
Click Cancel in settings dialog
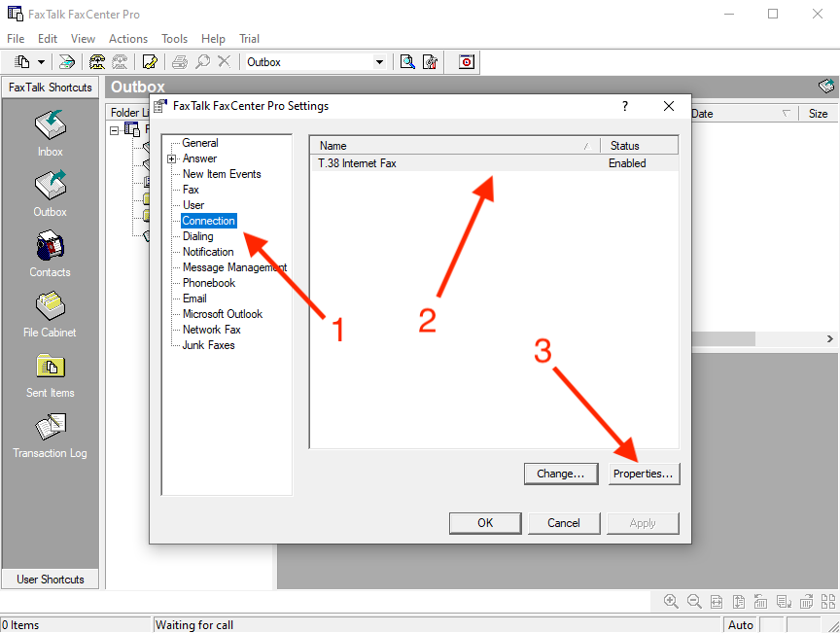tap(564, 523)
